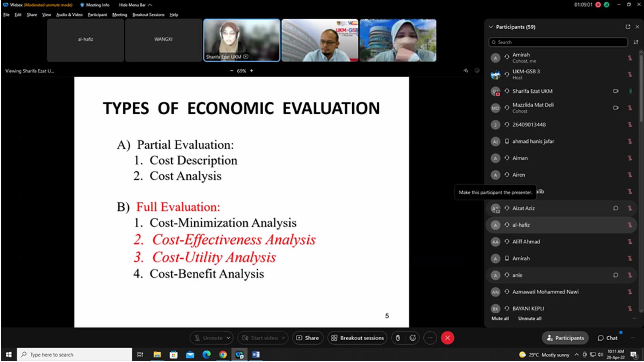The image size is (644, 362).
Task: Collapse the Participants list chevron
Action: [491, 27]
